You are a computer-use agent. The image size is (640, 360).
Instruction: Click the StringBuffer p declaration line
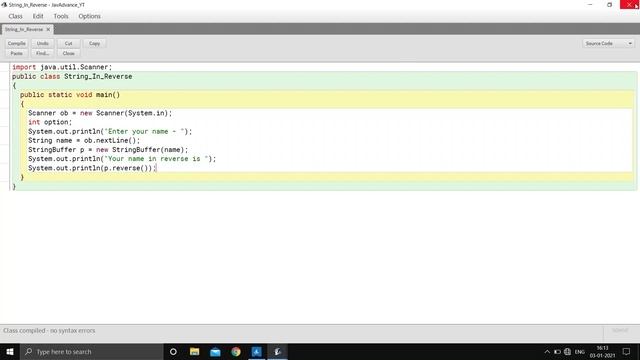pos(108,150)
